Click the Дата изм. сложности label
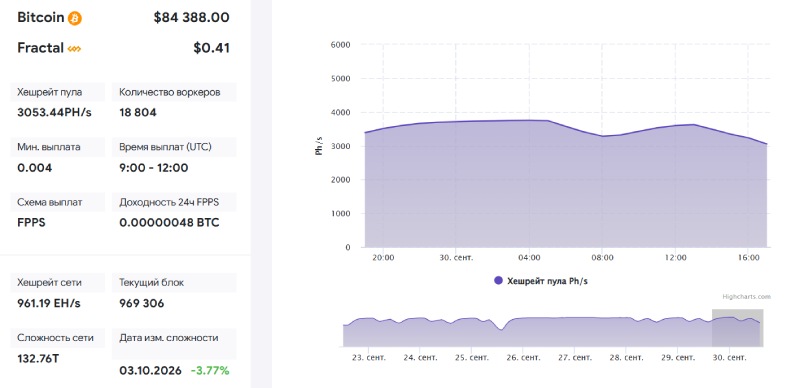800x388 pixels. click(x=169, y=337)
